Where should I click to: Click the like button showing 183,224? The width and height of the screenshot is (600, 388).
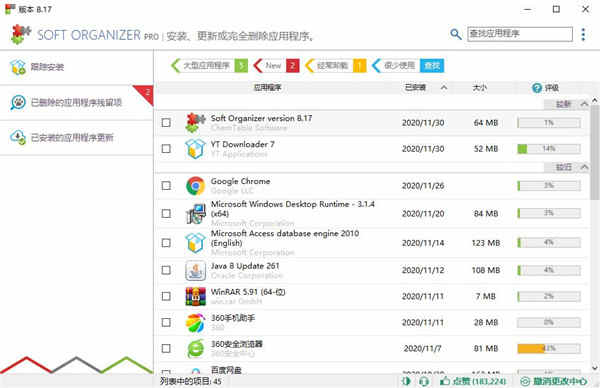[473, 381]
